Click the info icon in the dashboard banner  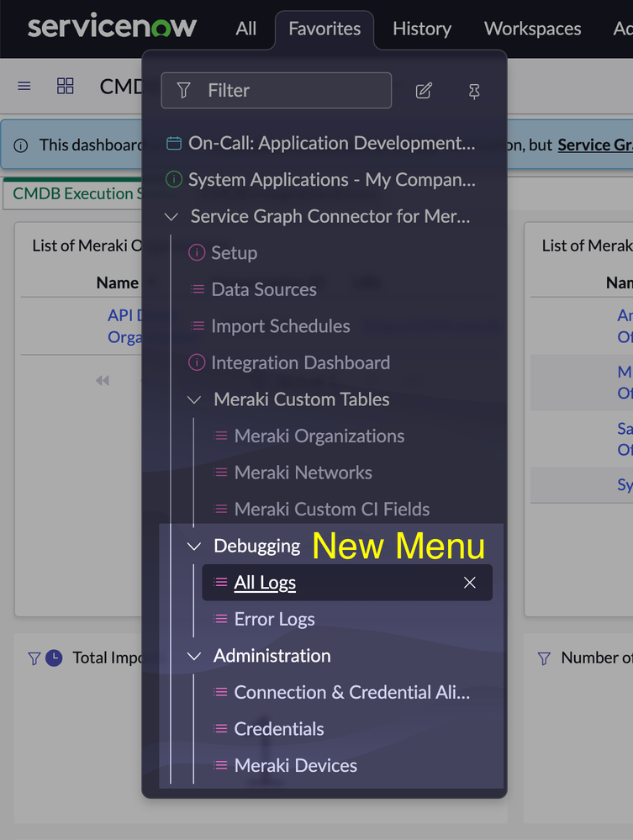pos(21,145)
